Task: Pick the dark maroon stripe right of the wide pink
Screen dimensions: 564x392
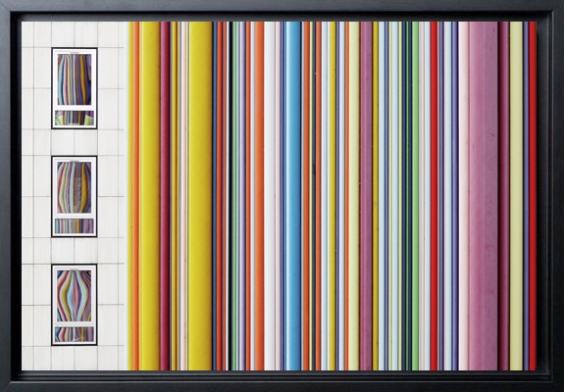Action: (x=503, y=196)
